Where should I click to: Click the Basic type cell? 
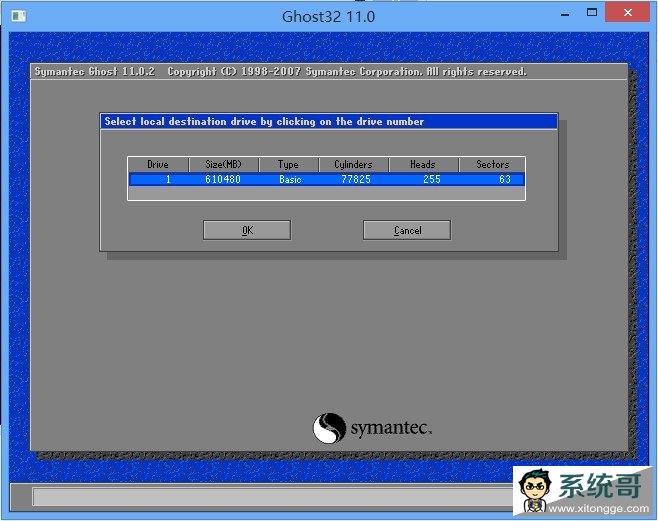tap(290, 180)
